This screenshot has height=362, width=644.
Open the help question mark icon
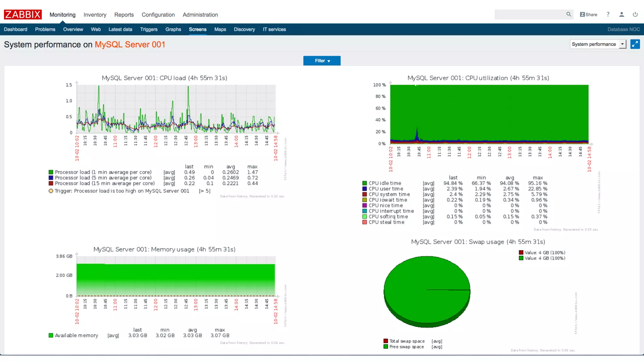(x=608, y=14)
